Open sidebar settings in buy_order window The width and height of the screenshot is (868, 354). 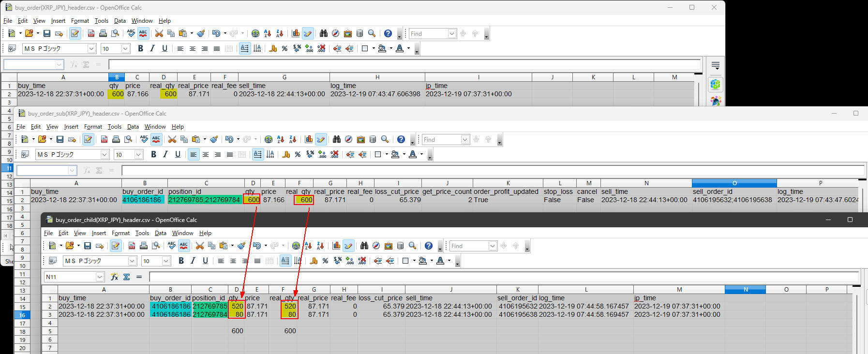click(x=716, y=65)
